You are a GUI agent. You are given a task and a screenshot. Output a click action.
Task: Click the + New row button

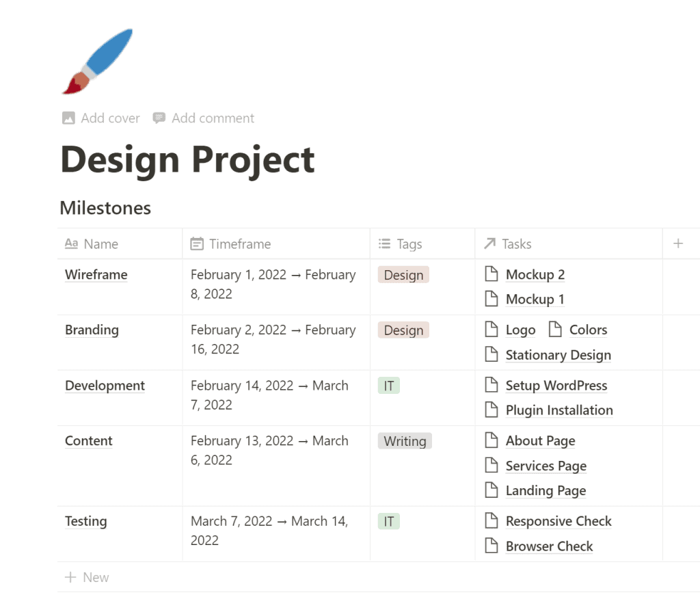[x=86, y=577]
